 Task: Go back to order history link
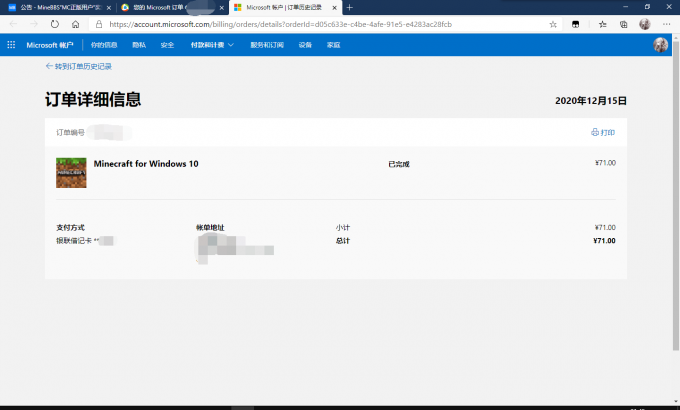click(78, 66)
